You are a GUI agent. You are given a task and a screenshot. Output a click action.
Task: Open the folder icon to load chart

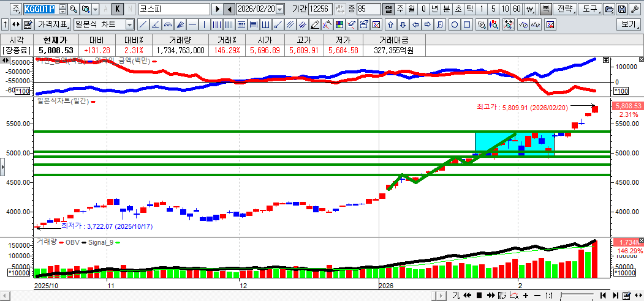[608, 9]
